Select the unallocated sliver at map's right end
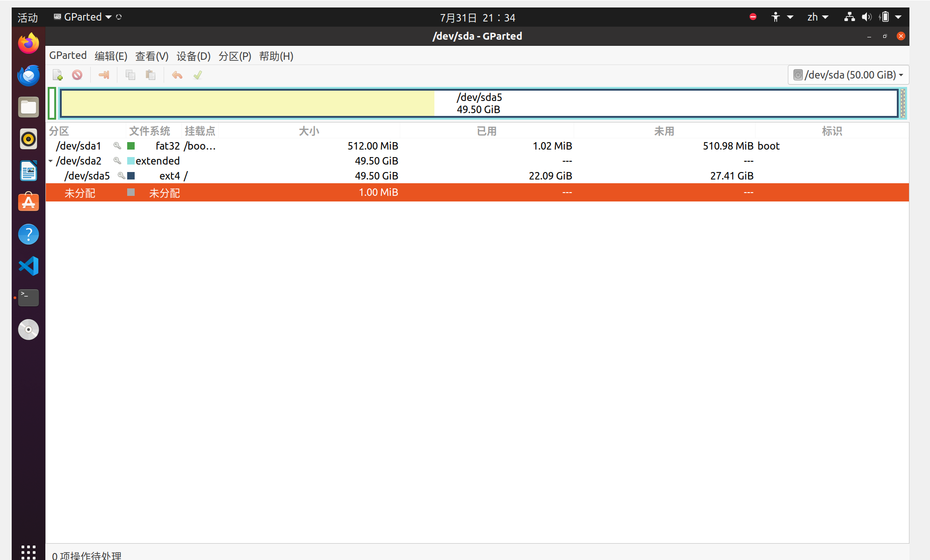The image size is (930, 560). 903,103
